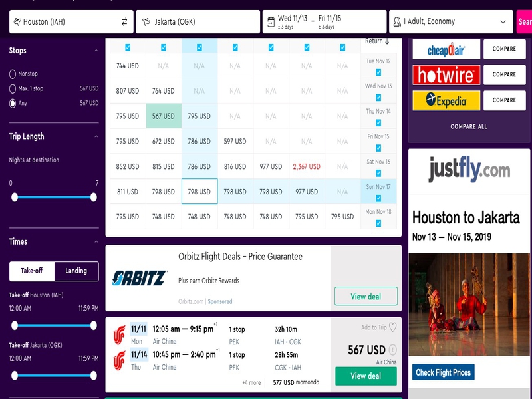
Task: Click the Return sort arrow icon
Action: tap(387, 41)
